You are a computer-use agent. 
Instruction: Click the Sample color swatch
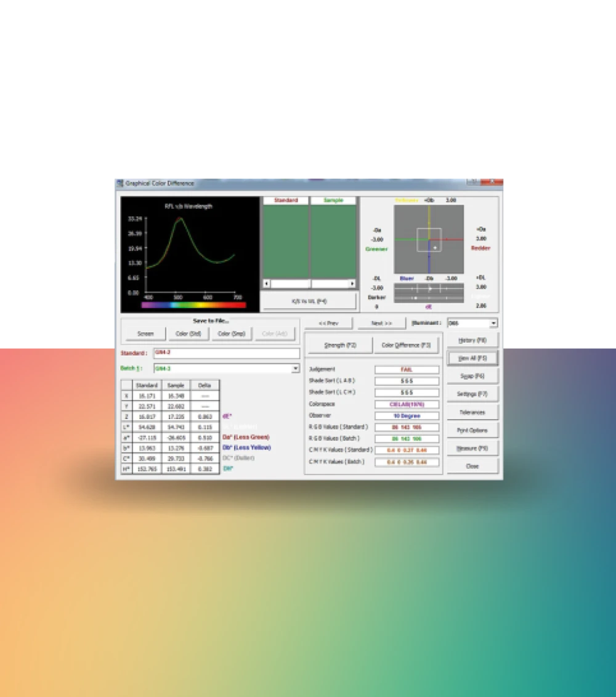click(333, 241)
